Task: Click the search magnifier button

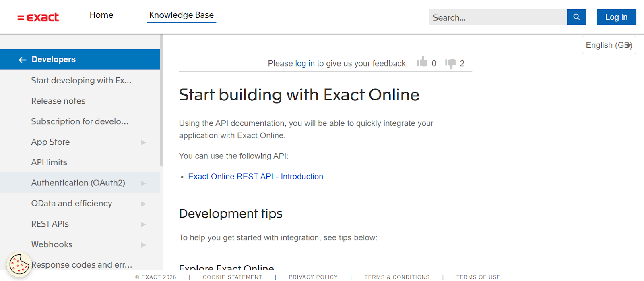Action: click(576, 17)
